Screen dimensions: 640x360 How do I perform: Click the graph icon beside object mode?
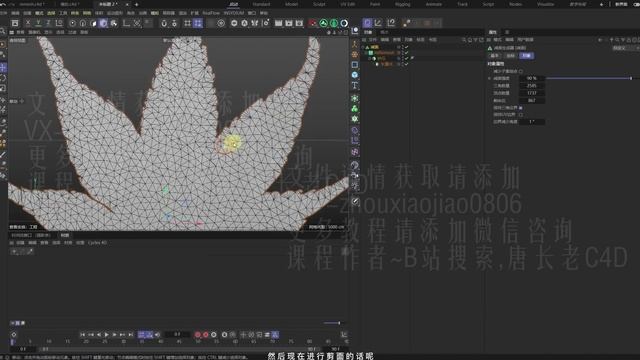378,23
